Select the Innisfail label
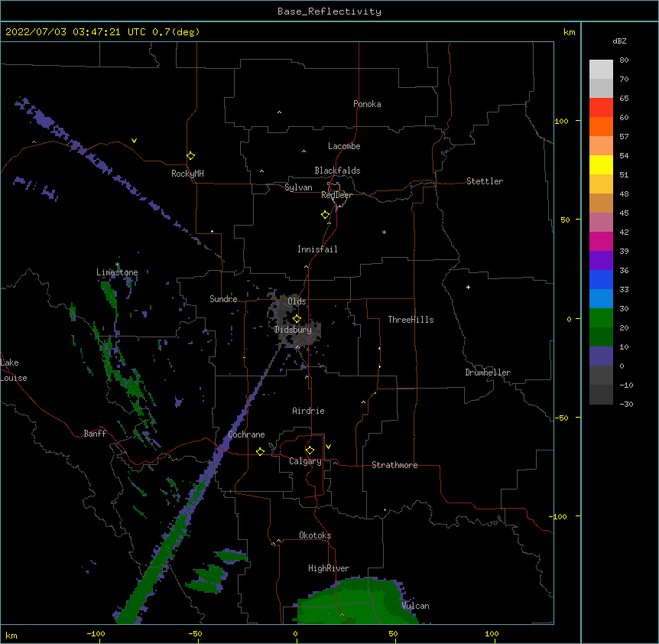Image resolution: width=659 pixels, height=644 pixels. (317, 249)
